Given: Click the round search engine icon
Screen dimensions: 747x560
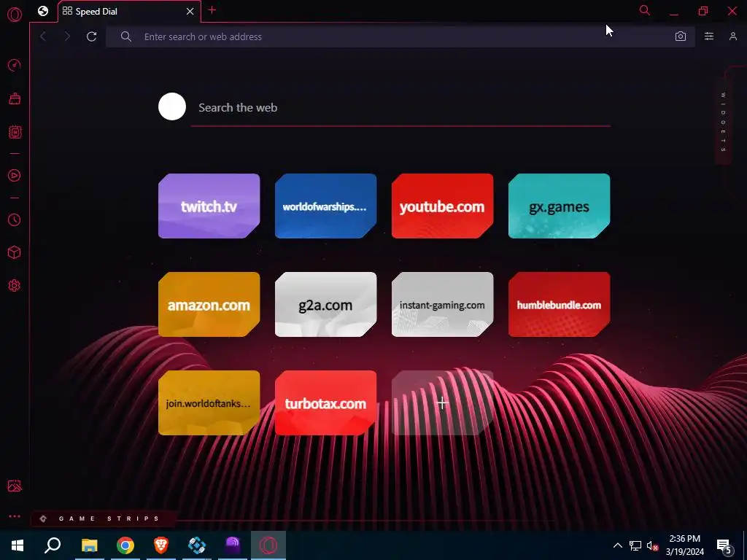Looking at the screenshot, I should (172, 106).
